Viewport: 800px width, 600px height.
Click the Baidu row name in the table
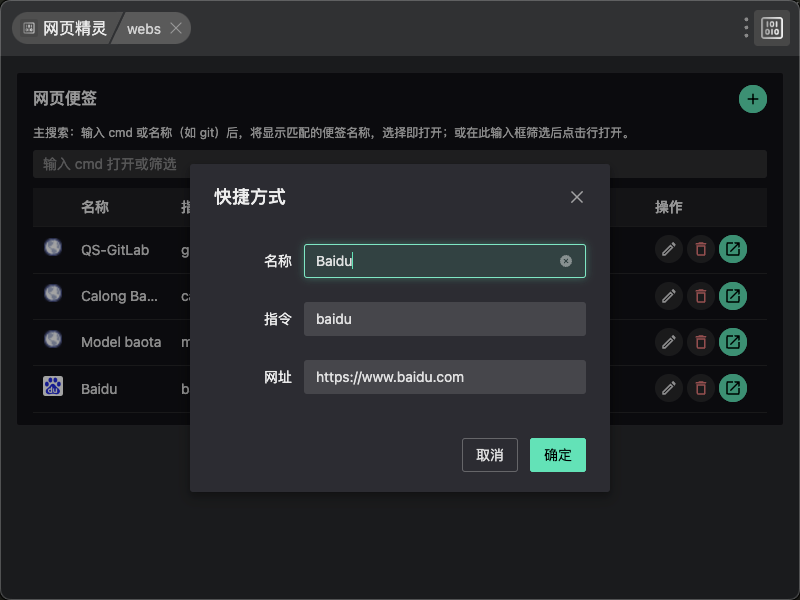coord(99,389)
